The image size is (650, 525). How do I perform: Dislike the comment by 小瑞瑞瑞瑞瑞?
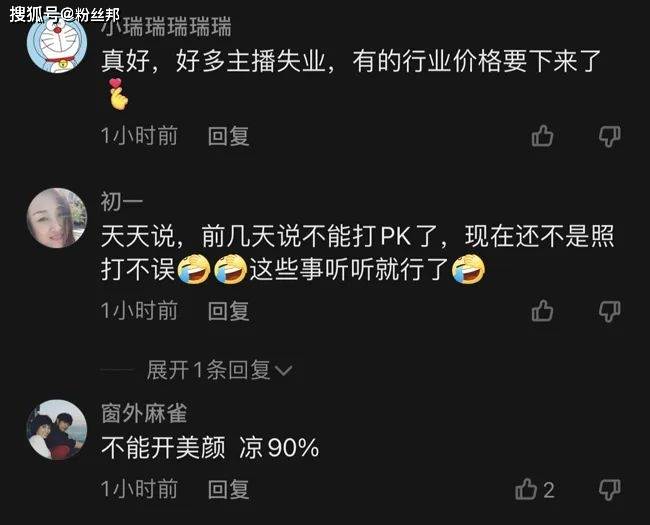point(609,136)
